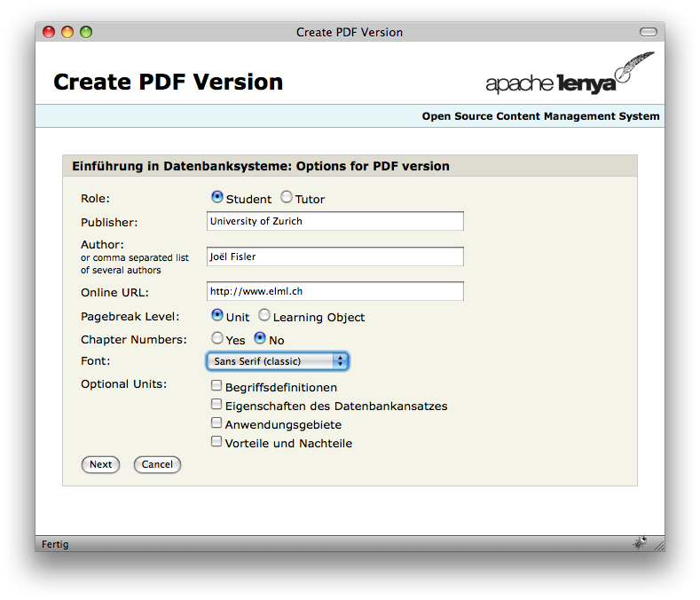Viewport: 700px width, 600px height.
Task: Check the Anwendungsgebiete optional unit
Action: [x=216, y=422]
